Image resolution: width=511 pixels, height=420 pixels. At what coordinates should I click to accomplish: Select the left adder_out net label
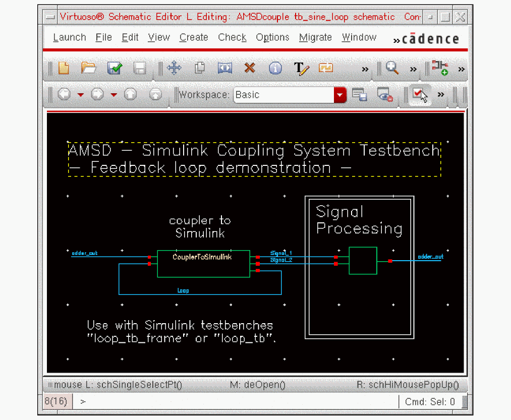tap(84, 253)
